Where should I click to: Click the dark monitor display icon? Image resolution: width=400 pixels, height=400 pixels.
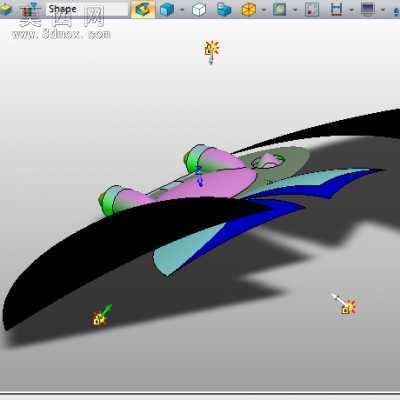tap(368, 9)
